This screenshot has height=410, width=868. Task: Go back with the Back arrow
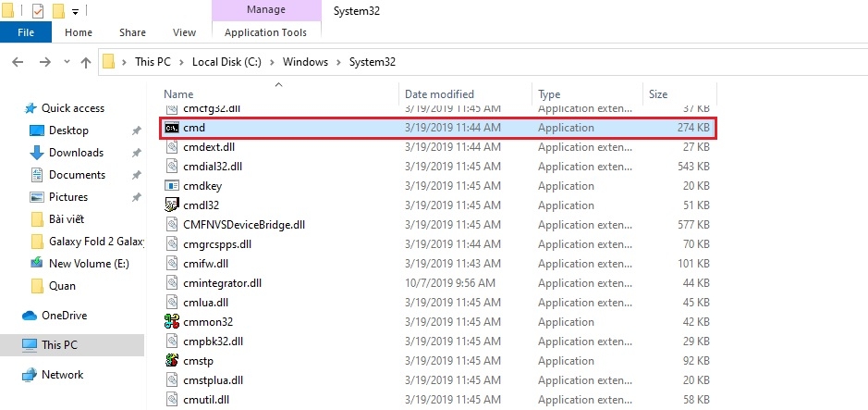(18, 62)
